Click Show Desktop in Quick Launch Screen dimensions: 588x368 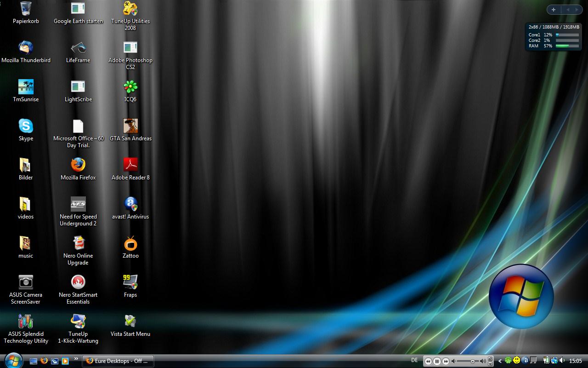point(34,361)
